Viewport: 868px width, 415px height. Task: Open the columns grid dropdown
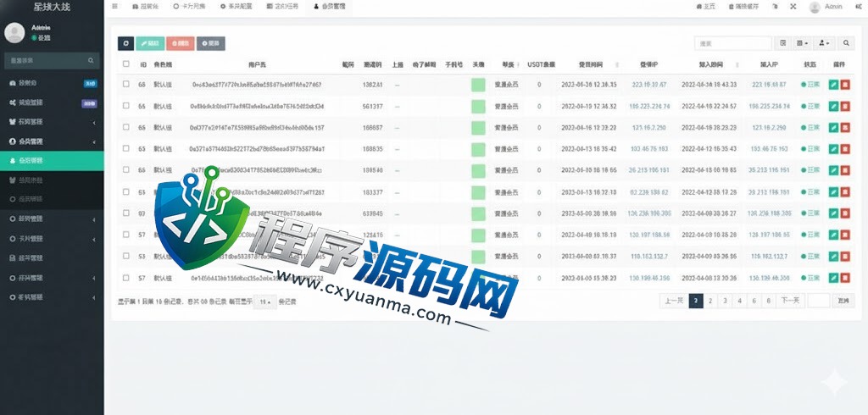[x=802, y=43]
